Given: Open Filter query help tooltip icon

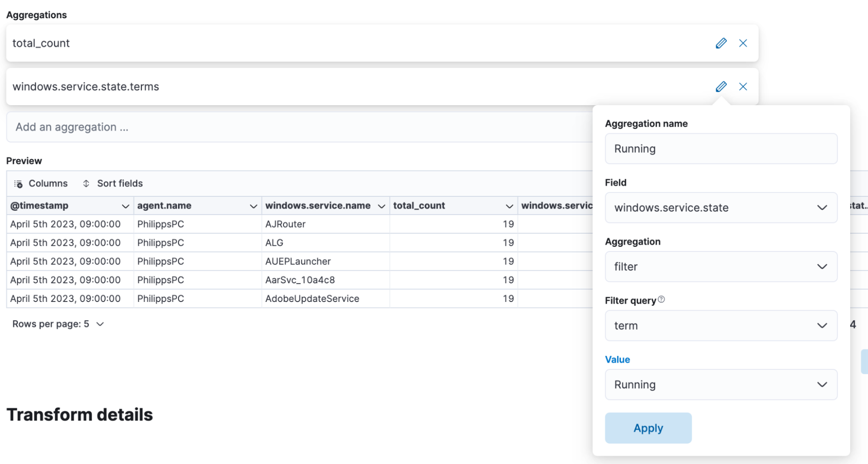Looking at the screenshot, I should click(661, 300).
